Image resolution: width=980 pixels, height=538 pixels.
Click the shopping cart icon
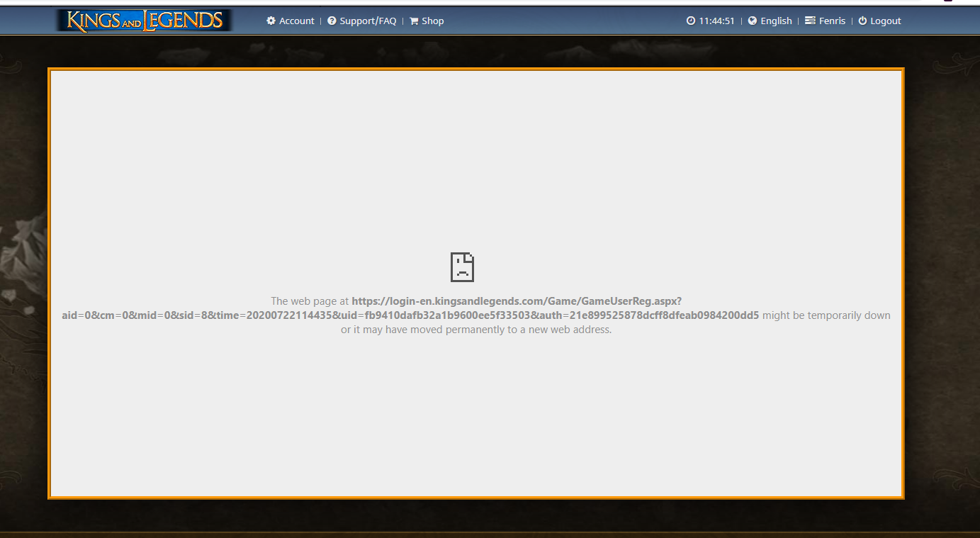(414, 21)
